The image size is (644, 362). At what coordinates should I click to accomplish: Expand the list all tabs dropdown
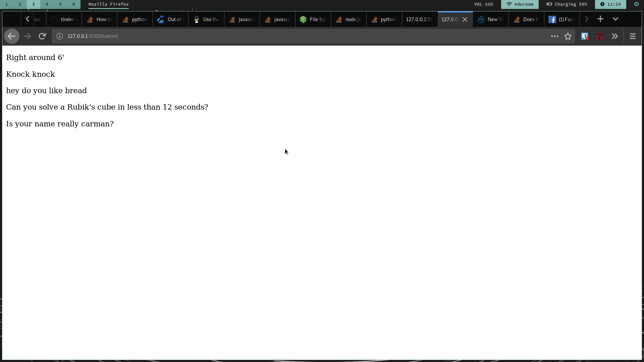pos(615,19)
